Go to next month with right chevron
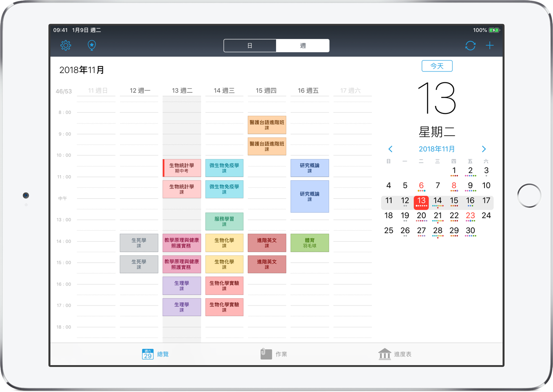 point(484,149)
